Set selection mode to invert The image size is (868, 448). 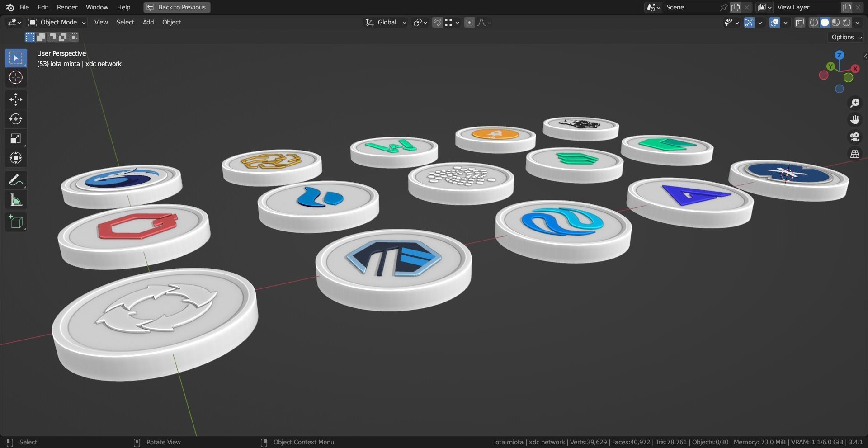pyautogui.click(x=62, y=37)
